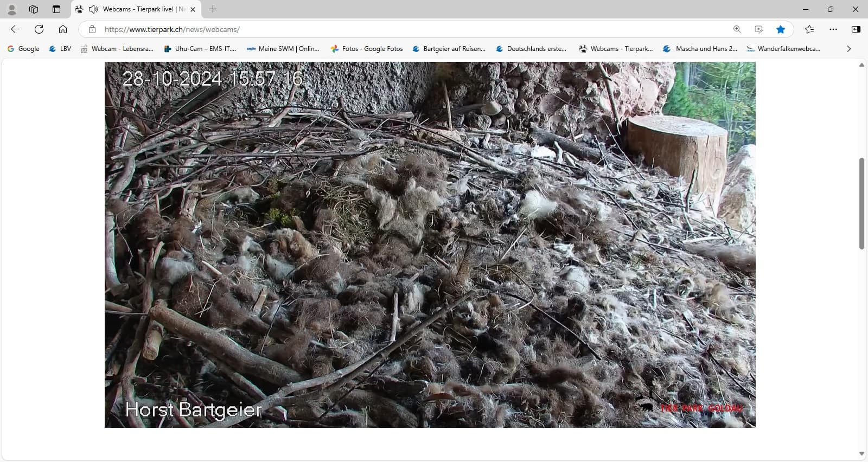The width and height of the screenshot is (868, 462).
Task: Restore down the browser window
Action: 831,9
